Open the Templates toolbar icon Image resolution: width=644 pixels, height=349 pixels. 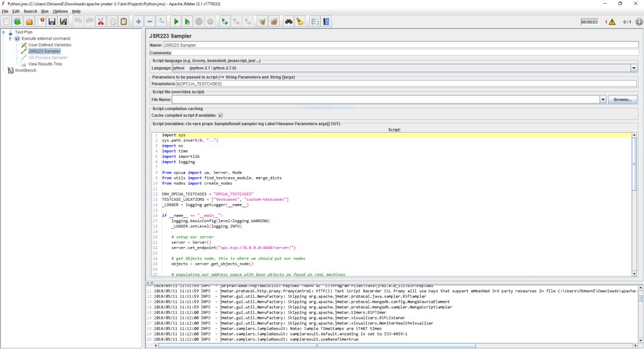click(x=18, y=21)
